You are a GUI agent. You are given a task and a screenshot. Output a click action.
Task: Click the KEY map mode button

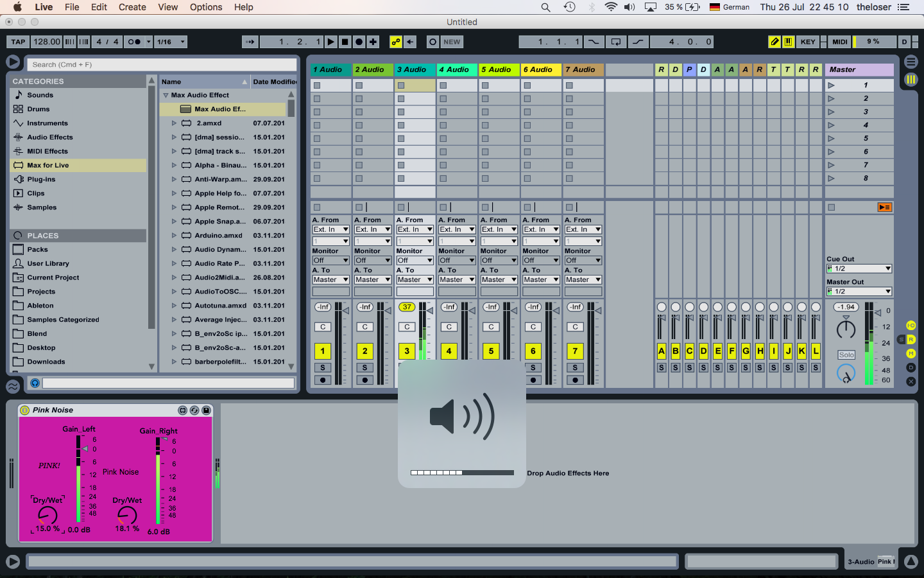808,42
